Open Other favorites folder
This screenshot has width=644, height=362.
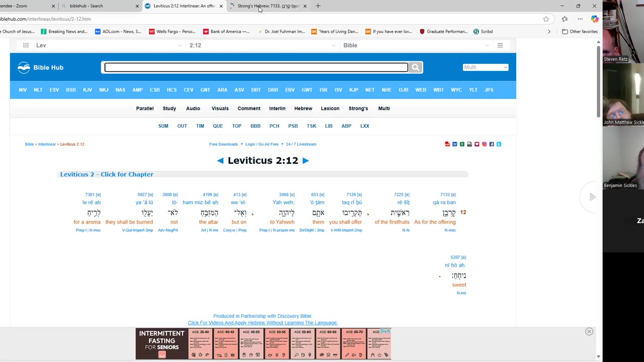click(x=580, y=32)
